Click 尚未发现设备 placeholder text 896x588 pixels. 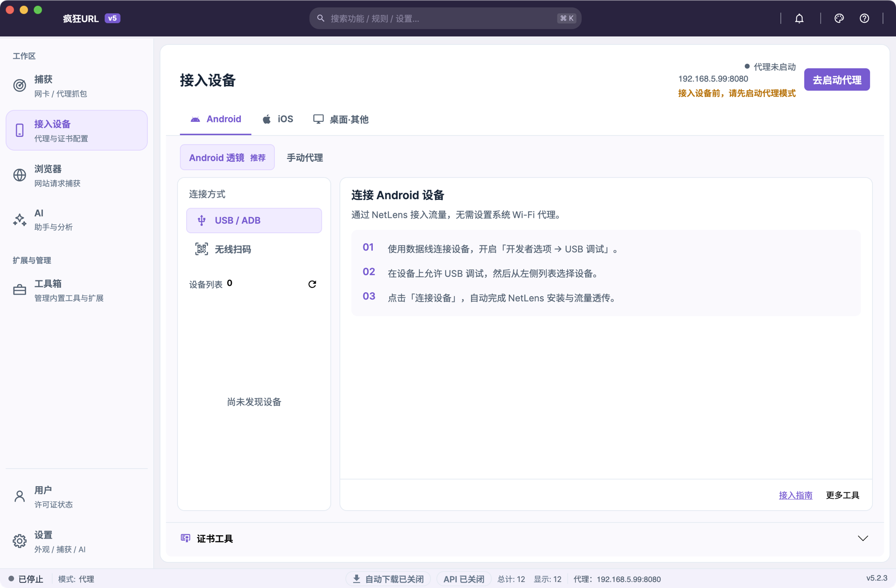coord(254,402)
